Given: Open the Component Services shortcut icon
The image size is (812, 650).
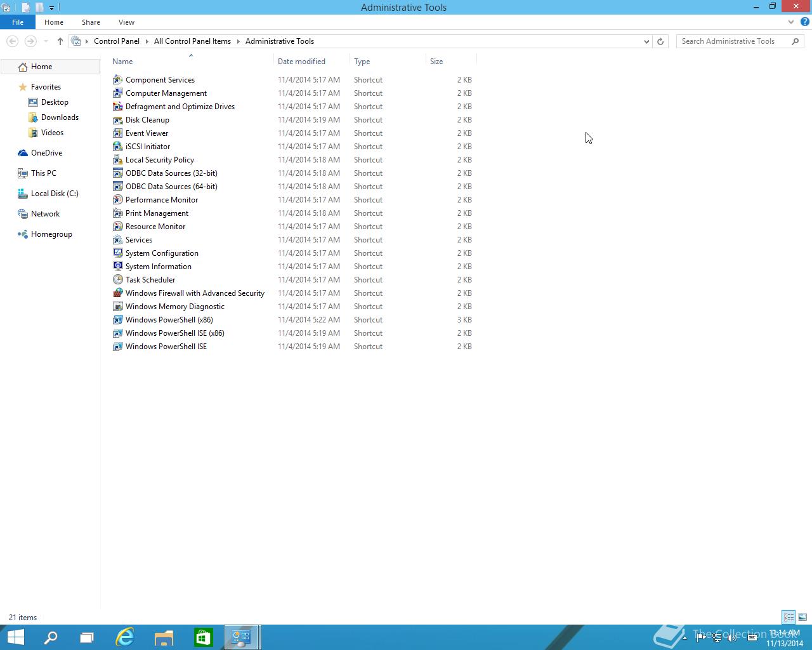Looking at the screenshot, I should pyautogui.click(x=117, y=80).
